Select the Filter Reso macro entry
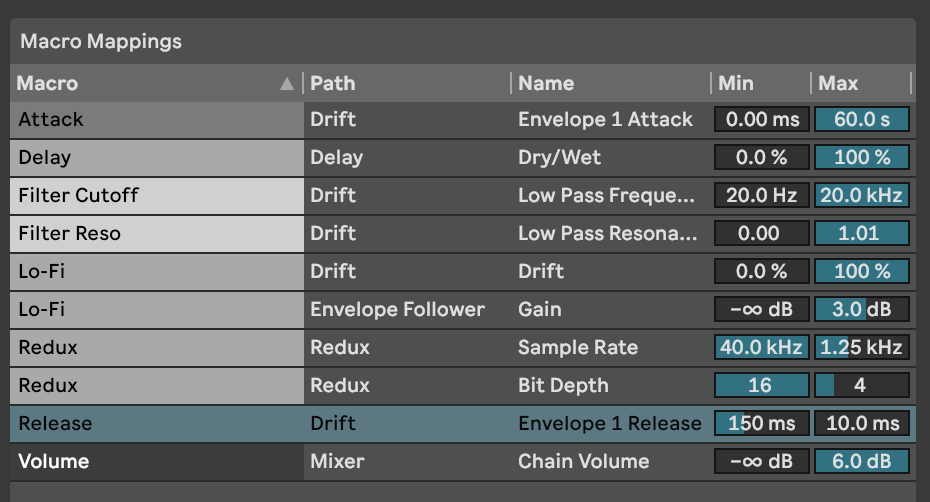Image resolution: width=930 pixels, height=502 pixels. click(x=157, y=234)
